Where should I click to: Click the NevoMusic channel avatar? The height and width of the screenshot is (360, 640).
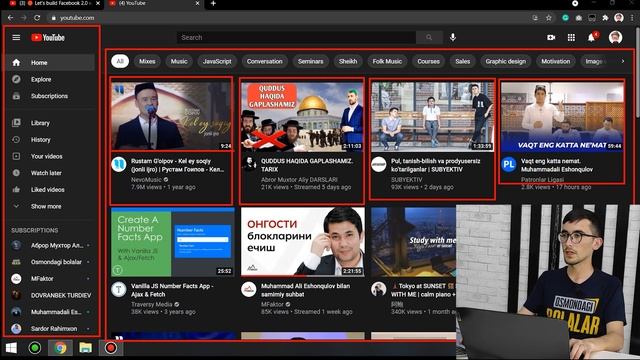119,164
